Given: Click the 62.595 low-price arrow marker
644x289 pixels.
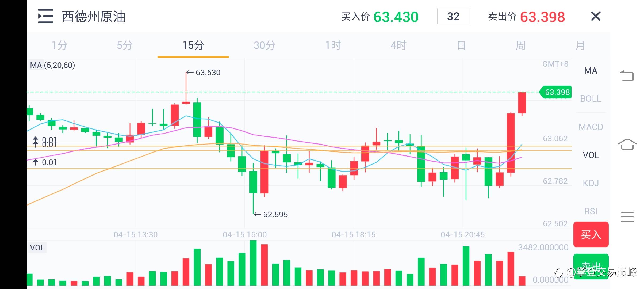Looking at the screenshot, I should (x=271, y=215).
